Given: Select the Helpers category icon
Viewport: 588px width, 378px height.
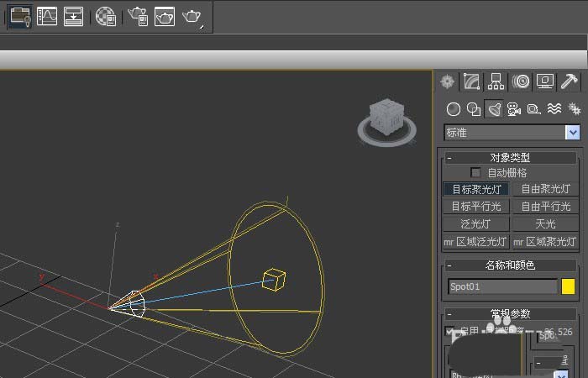Looking at the screenshot, I should click(534, 109).
